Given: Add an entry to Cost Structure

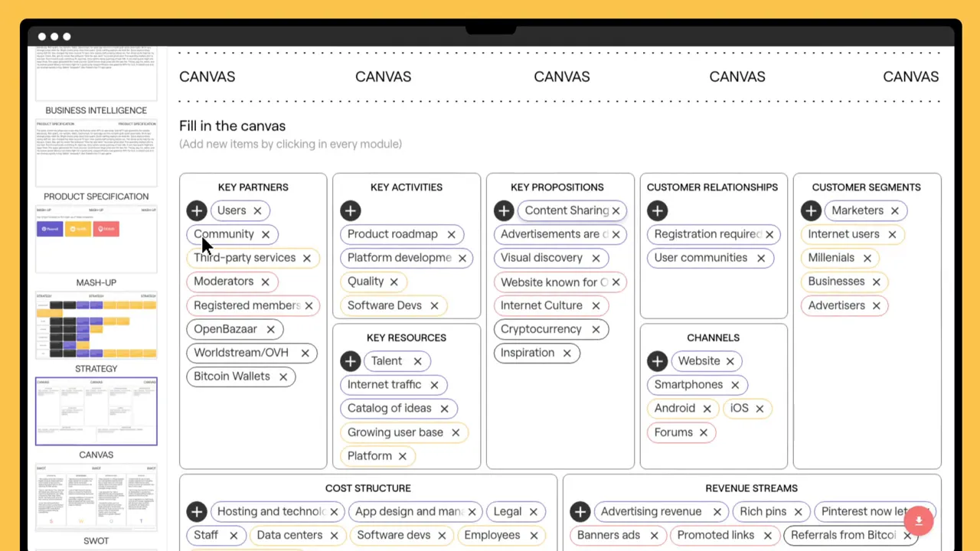Looking at the screenshot, I should (x=196, y=511).
